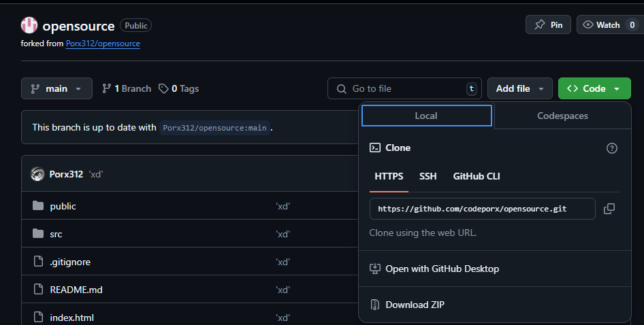Select the SSH clone tab
Viewport: 644px width, 325px height.
coord(428,177)
